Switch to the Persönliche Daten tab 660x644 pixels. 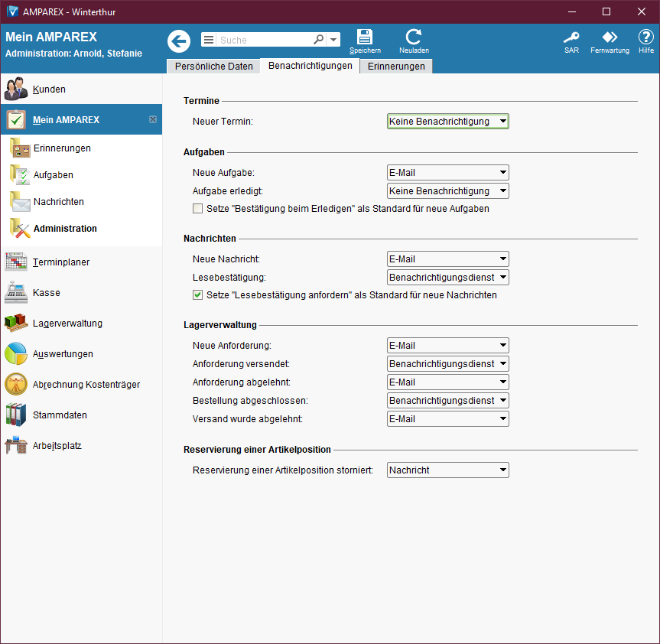[213, 67]
